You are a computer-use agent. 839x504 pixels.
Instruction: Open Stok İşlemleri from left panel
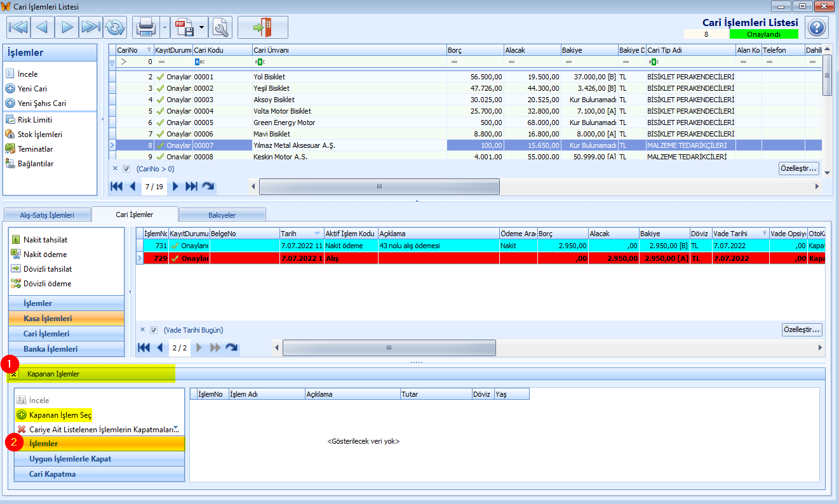pyautogui.click(x=39, y=135)
